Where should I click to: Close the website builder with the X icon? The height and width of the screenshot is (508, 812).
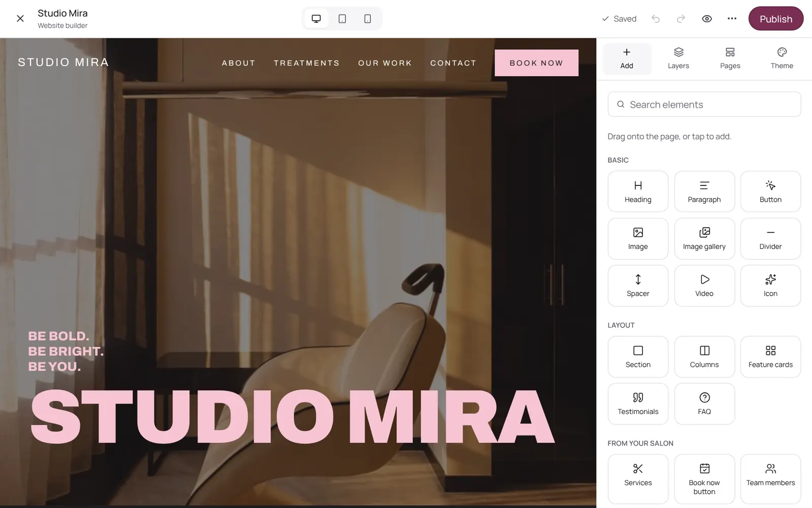(20, 19)
